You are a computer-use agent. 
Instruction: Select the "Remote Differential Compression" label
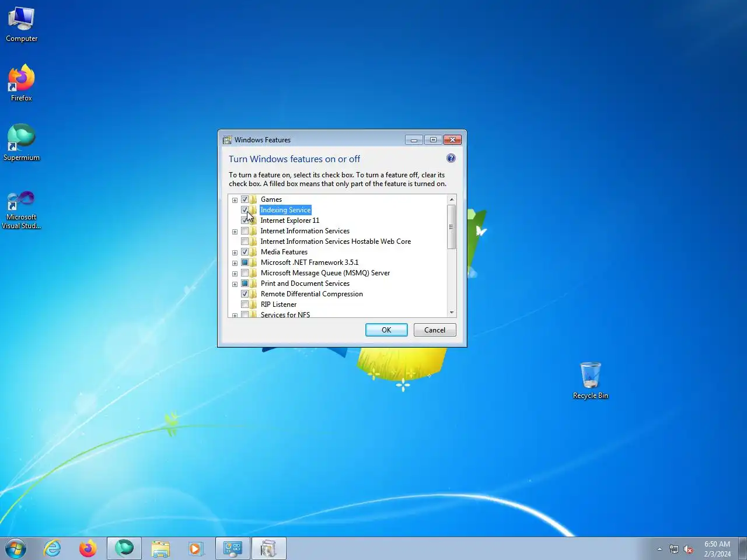point(312,294)
